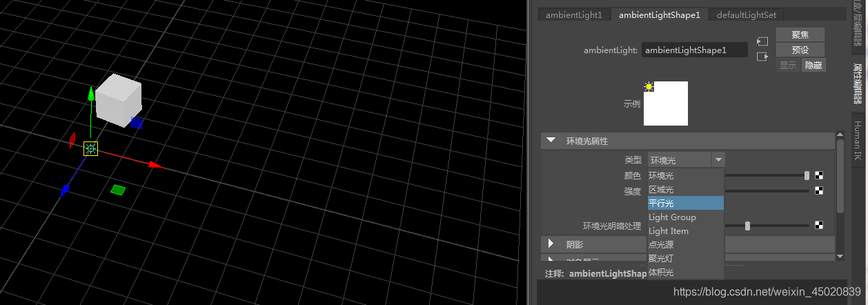Choose 平行光 in the type list
This screenshot has height=305, width=868.
(685, 203)
